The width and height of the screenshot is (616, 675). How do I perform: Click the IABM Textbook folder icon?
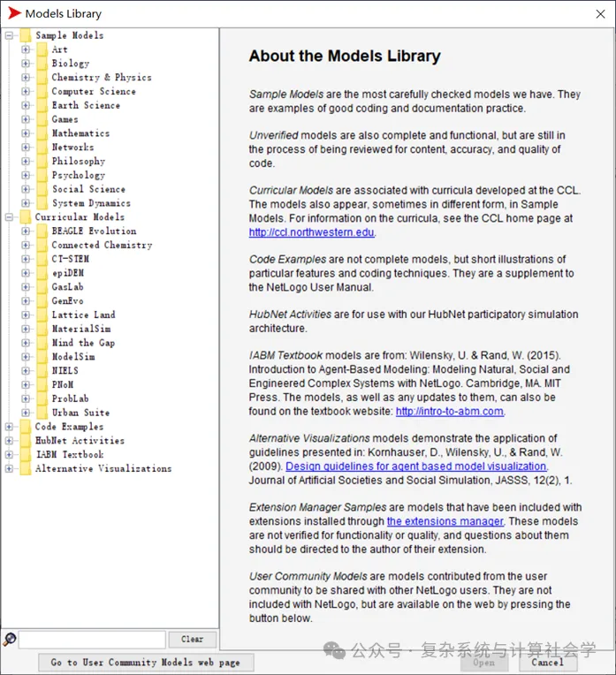(26, 455)
